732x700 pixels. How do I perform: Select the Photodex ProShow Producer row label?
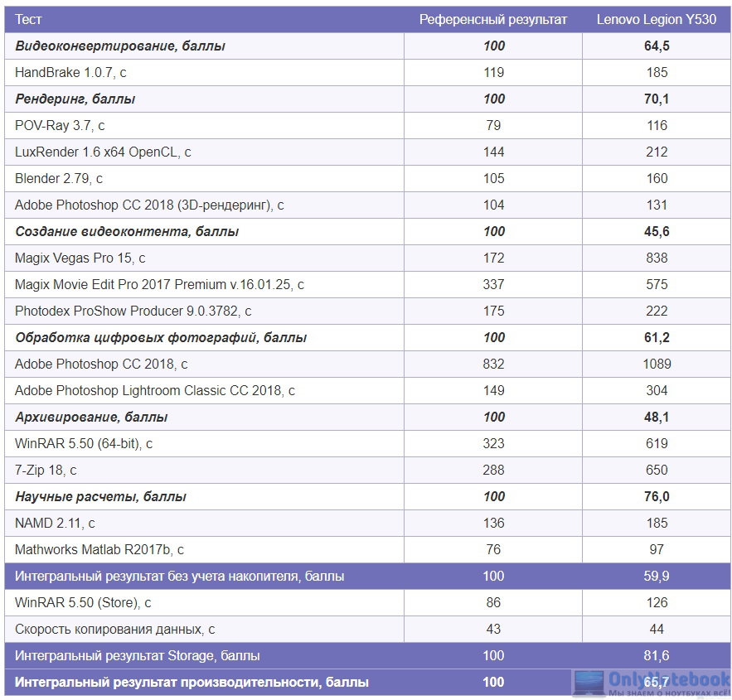click(133, 311)
